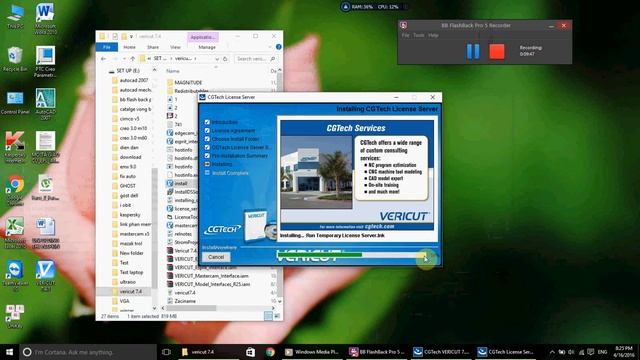This screenshot has height=360, width=640.
Task: Open the Share ribbon tab in Explorer
Action: coord(153,47)
